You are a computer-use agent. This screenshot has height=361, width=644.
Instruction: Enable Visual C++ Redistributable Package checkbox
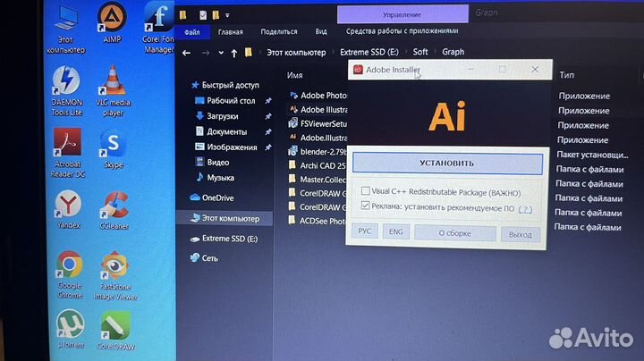(365, 190)
